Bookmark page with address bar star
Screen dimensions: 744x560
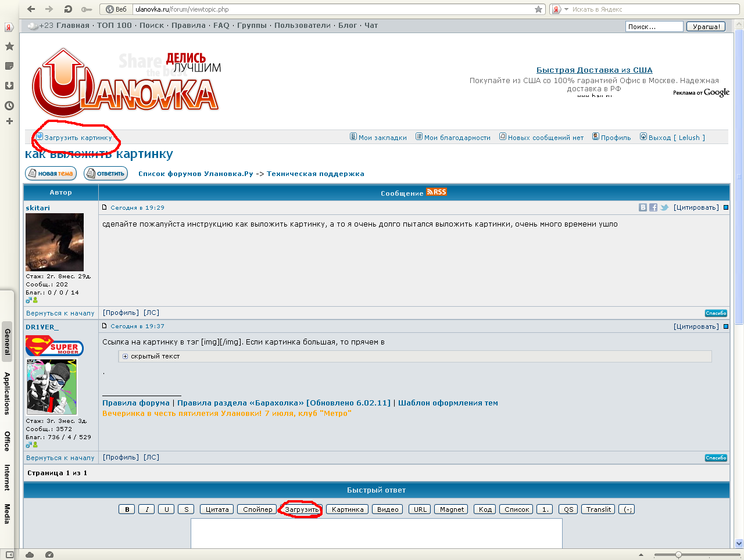[x=538, y=9]
